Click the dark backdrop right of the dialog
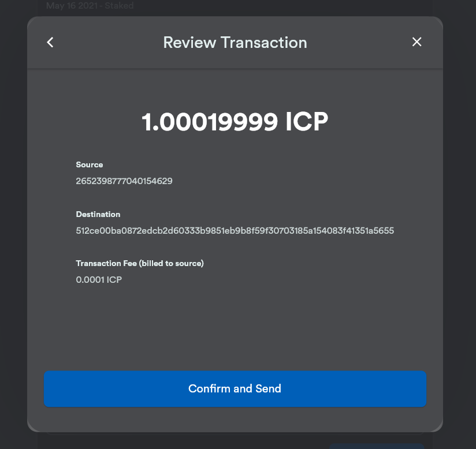This screenshot has width=476, height=449. click(x=459, y=224)
